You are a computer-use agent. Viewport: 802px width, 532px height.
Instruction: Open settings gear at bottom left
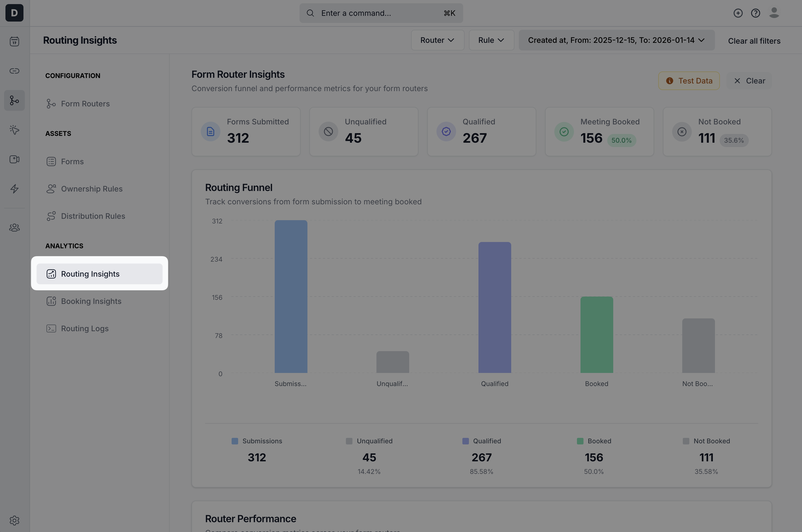pyautogui.click(x=14, y=520)
